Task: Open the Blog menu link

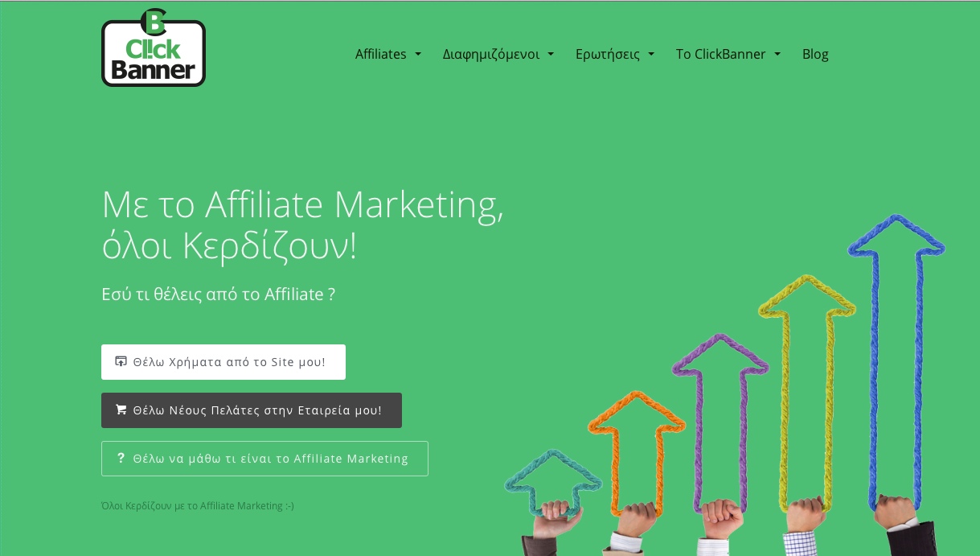Action: [815, 54]
